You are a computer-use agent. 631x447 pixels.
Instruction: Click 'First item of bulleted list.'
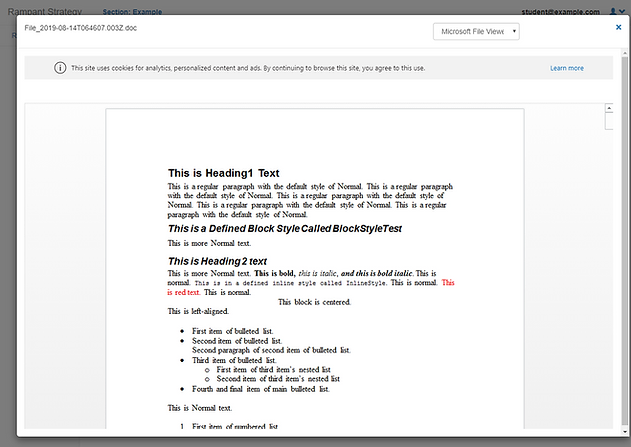[233, 331]
